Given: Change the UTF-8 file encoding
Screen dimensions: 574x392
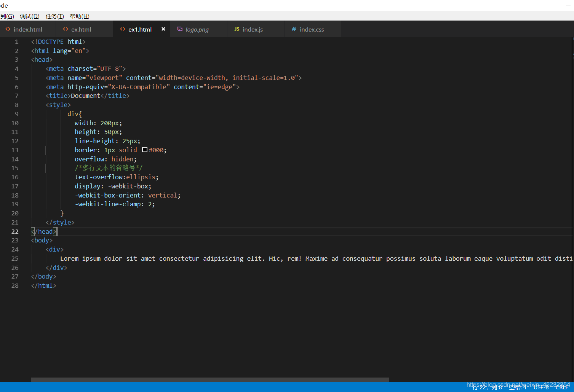Looking at the screenshot, I should click(541, 387).
